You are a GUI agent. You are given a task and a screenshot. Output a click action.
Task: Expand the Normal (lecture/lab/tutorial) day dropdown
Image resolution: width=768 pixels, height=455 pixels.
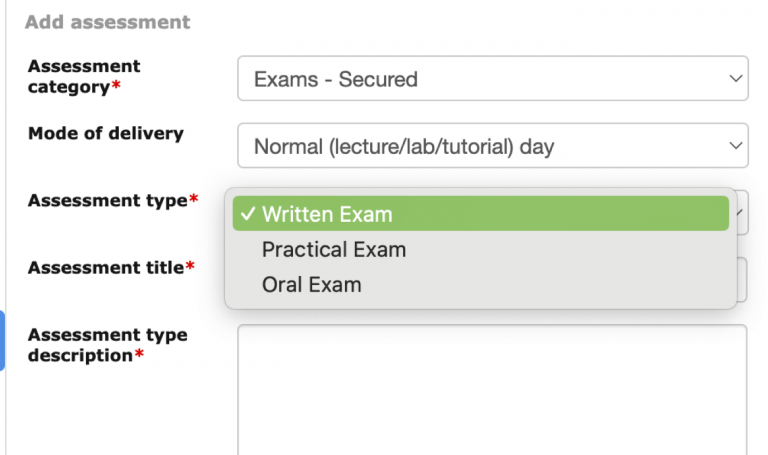(492, 146)
